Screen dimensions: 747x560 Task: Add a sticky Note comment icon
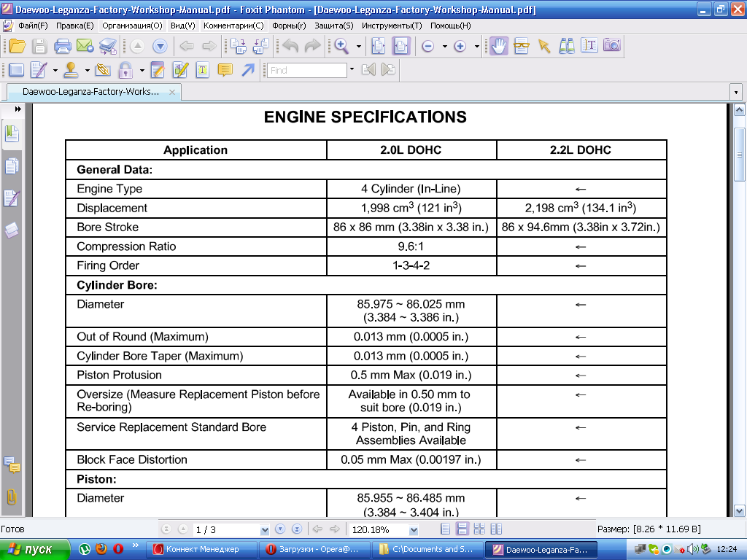coord(225,70)
